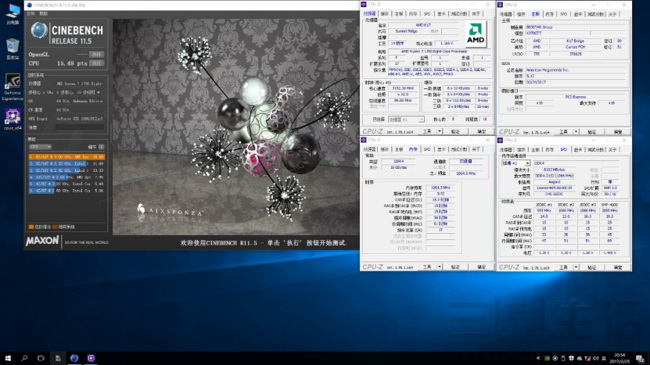Open memory slot #2 dropdown in CPU-Z SPD window
The height and width of the screenshot is (365, 650).
click(516, 163)
